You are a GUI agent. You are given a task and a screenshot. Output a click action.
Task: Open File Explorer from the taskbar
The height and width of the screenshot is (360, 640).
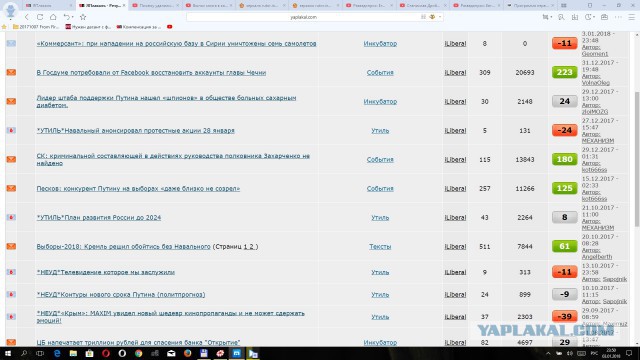coord(73,353)
